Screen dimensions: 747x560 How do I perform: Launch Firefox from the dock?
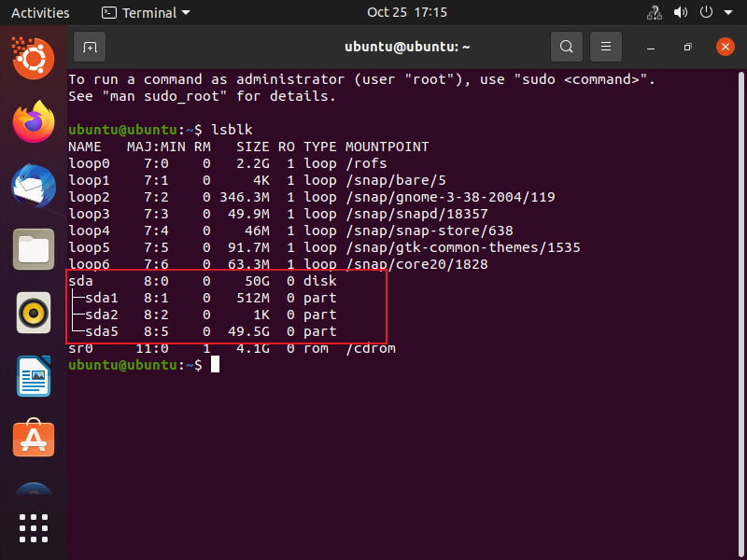[34, 121]
